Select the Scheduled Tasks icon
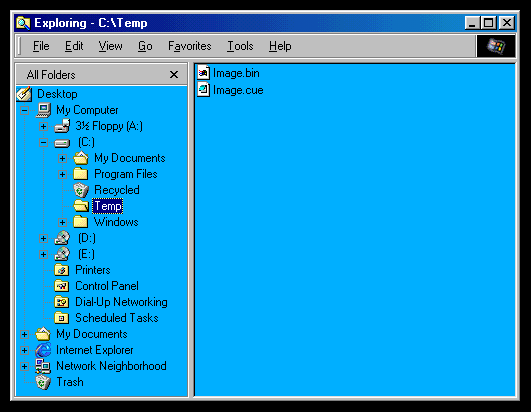The image size is (531, 412). click(x=62, y=318)
